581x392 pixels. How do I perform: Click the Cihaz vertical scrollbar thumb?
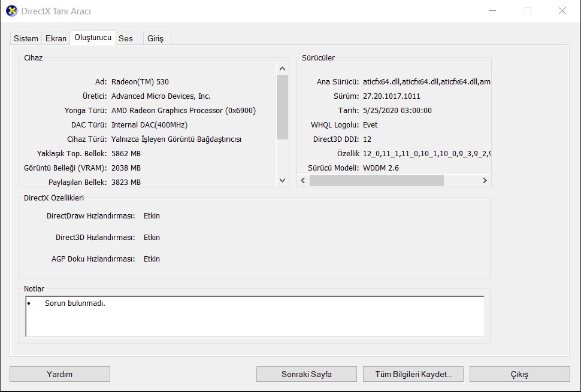[282, 107]
